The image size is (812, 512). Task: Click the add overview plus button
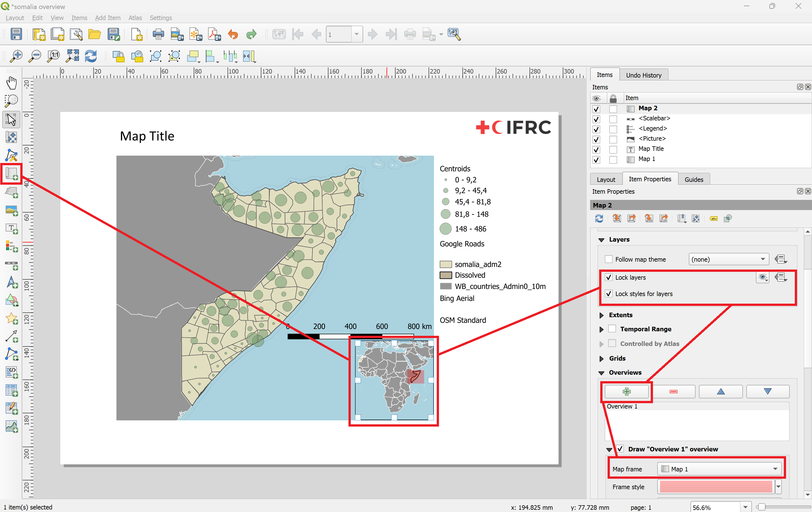[626, 391]
